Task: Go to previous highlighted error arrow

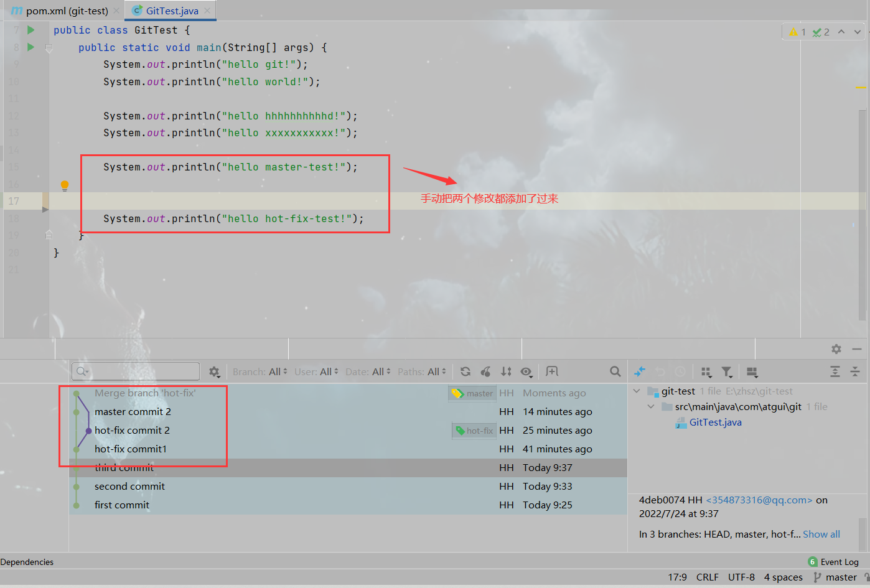Action: click(x=841, y=32)
